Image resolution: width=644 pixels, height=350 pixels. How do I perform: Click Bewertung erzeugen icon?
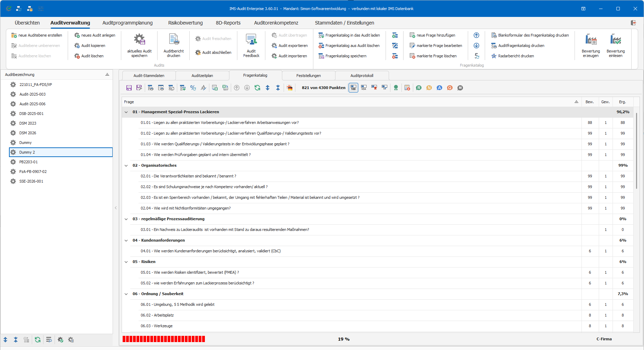(x=591, y=45)
